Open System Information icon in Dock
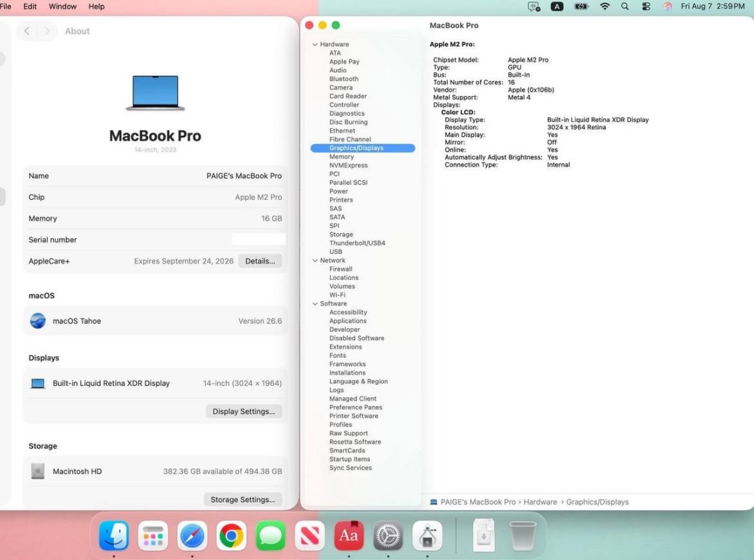 click(427, 536)
